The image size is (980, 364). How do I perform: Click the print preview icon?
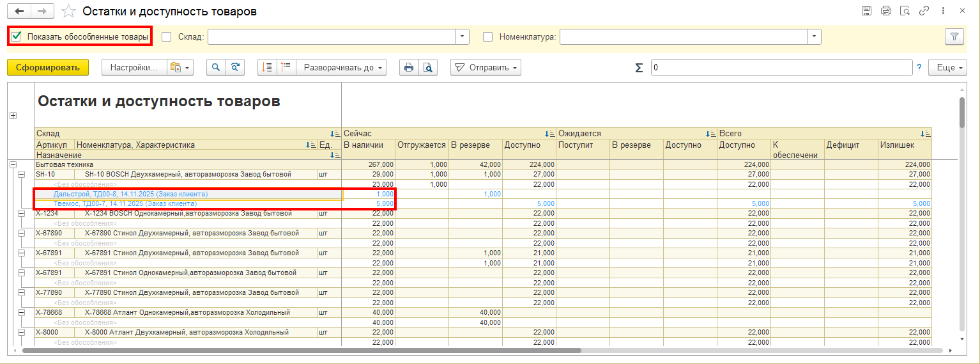click(428, 67)
